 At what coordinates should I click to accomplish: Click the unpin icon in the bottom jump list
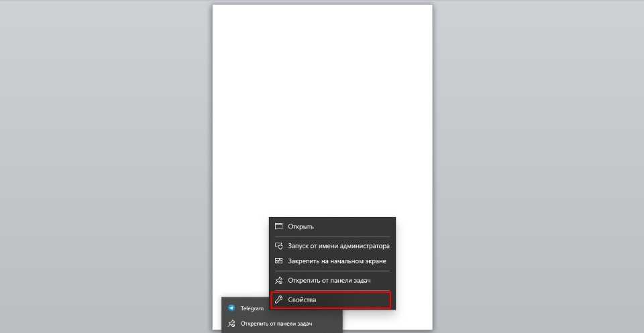(231, 324)
